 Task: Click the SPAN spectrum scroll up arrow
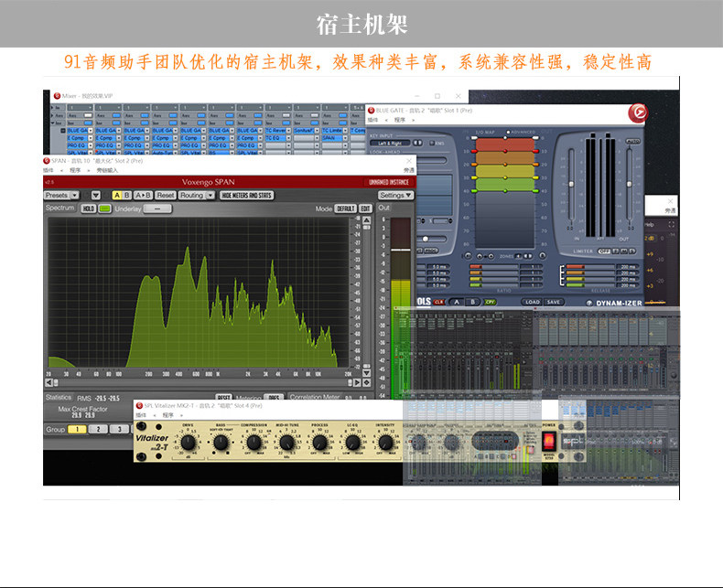[367, 220]
